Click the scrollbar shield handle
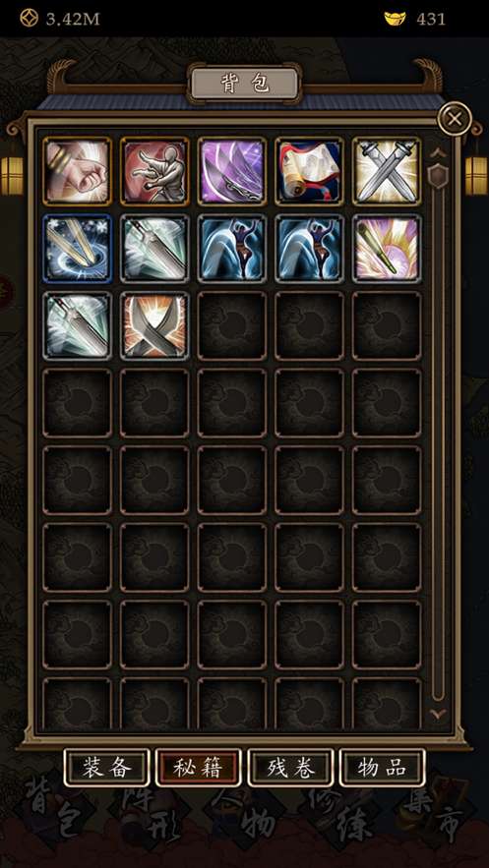Viewport: 489px width, 868px height. pyautogui.click(x=438, y=177)
